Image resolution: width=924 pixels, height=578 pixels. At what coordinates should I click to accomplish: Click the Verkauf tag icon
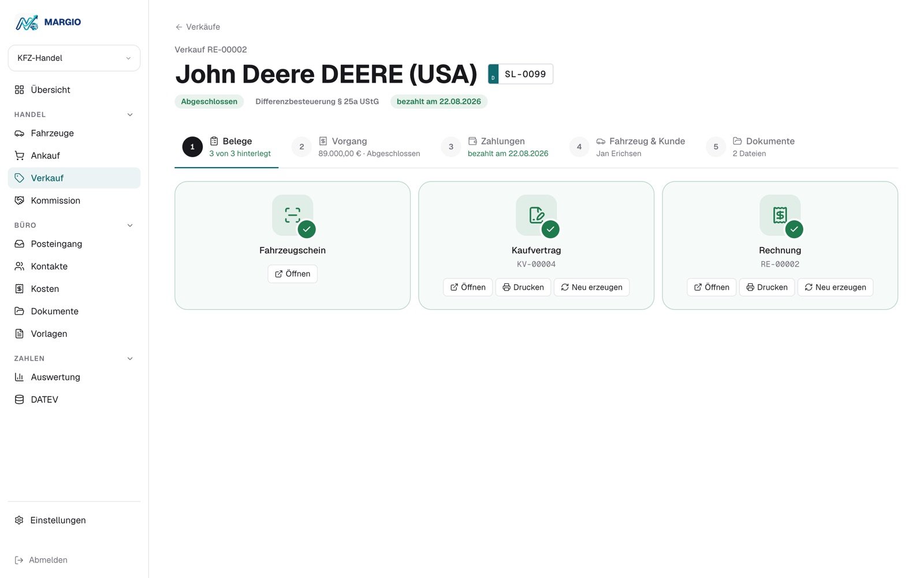click(20, 178)
